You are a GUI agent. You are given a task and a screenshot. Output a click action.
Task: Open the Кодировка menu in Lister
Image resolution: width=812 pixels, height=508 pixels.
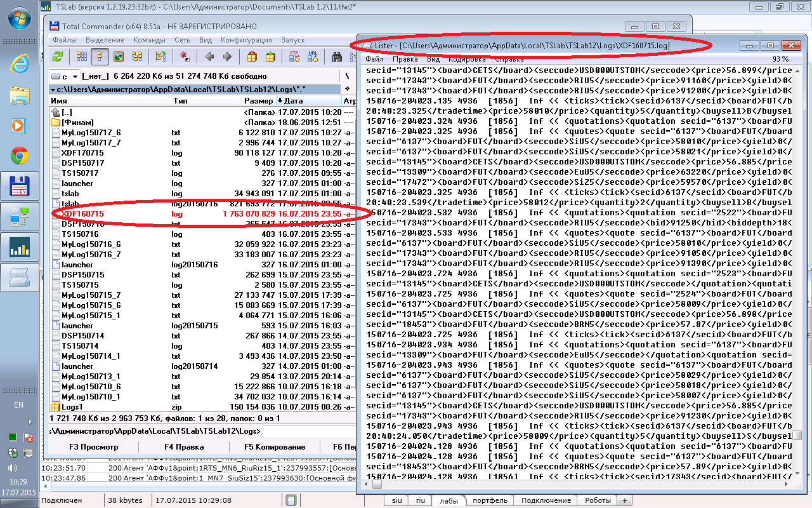click(x=467, y=59)
